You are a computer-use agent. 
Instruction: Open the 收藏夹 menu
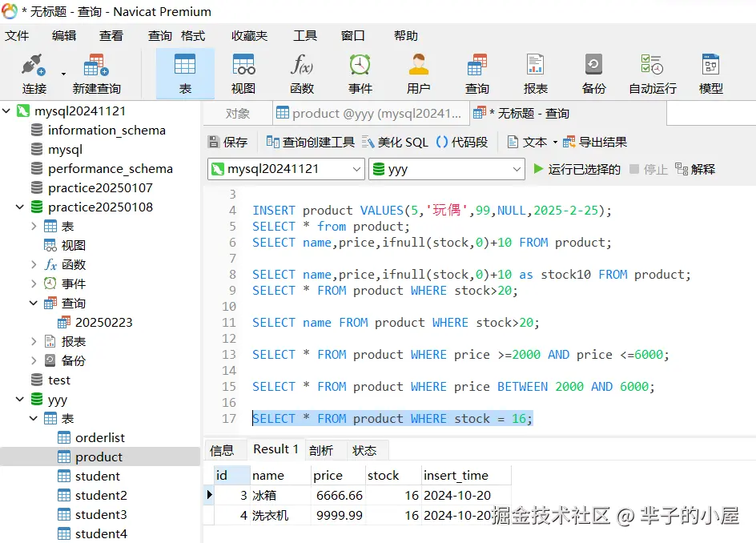249,36
